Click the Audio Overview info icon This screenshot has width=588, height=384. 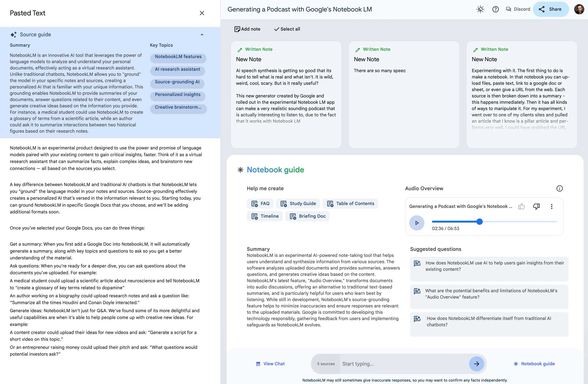click(559, 188)
